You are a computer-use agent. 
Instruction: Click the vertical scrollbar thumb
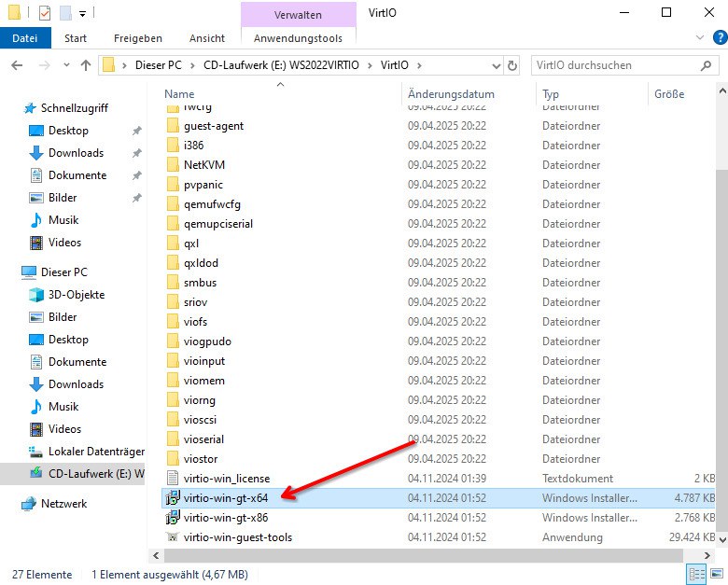[x=722, y=352]
